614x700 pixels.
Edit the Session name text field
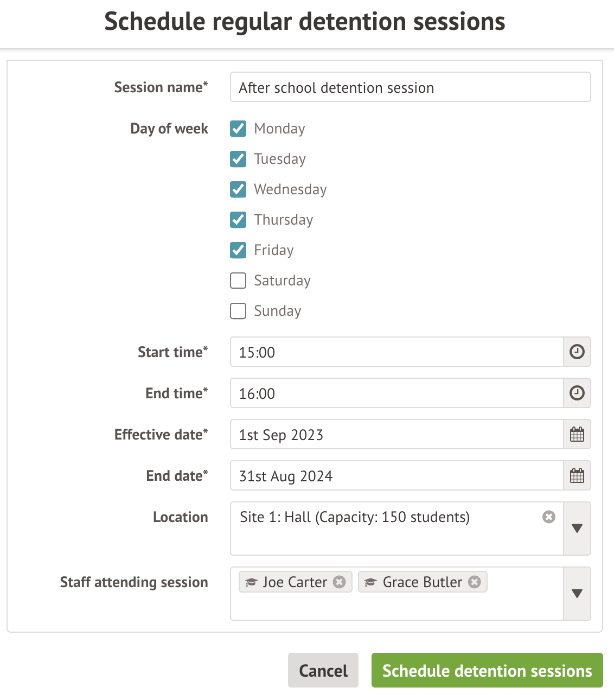click(410, 87)
